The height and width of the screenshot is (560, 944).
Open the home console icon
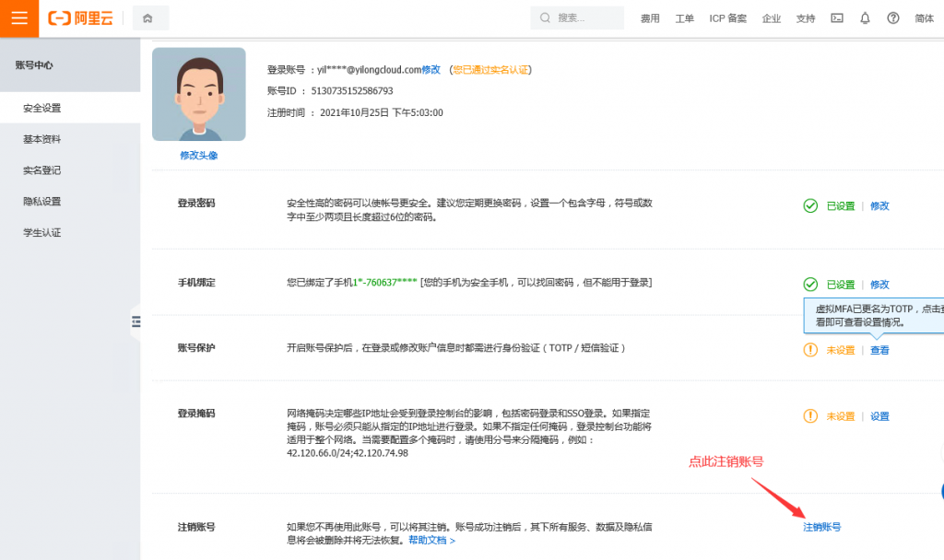(x=149, y=18)
